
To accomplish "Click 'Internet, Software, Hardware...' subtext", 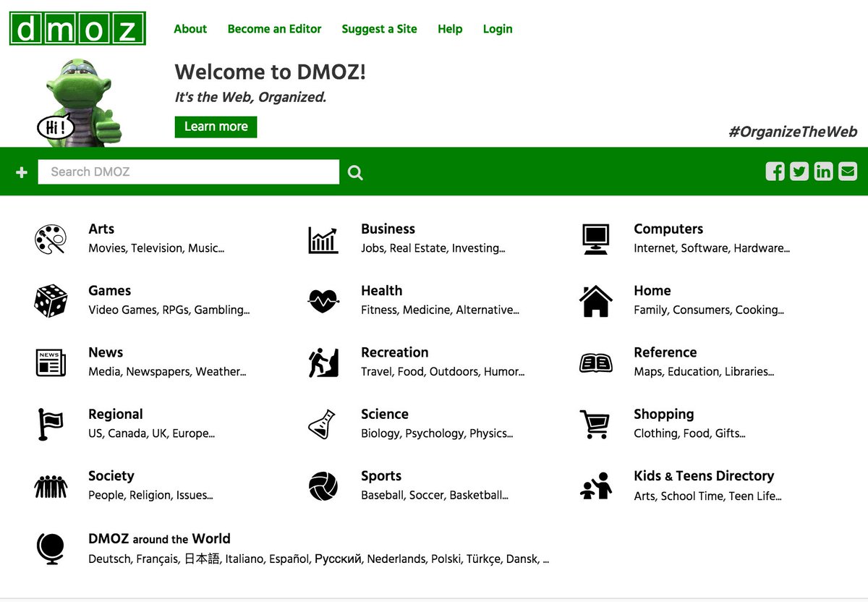I will pyautogui.click(x=712, y=248).
